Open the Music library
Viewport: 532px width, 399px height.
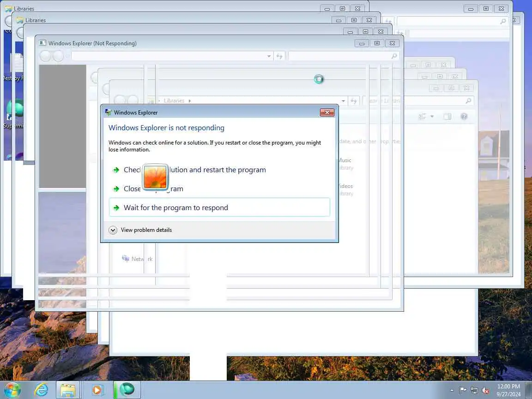345,163
